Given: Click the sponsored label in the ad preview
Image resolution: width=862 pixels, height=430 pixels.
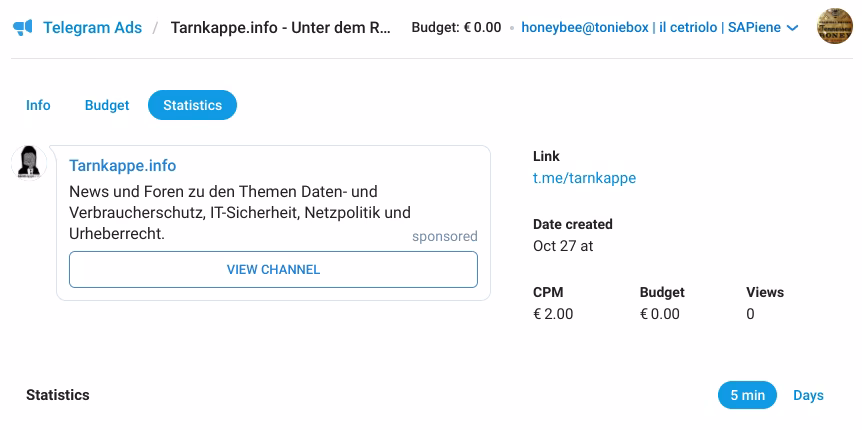Looking at the screenshot, I should click(444, 236).
